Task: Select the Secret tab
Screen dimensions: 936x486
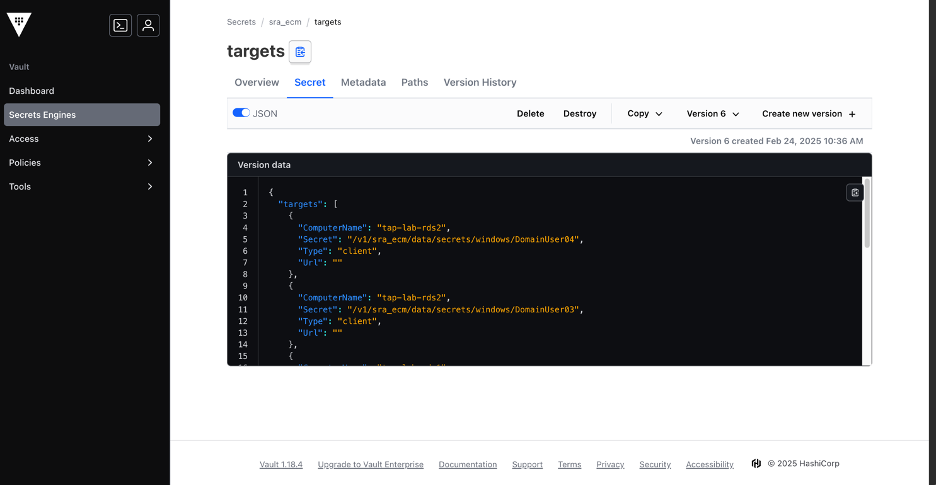Action: point(310,82)
